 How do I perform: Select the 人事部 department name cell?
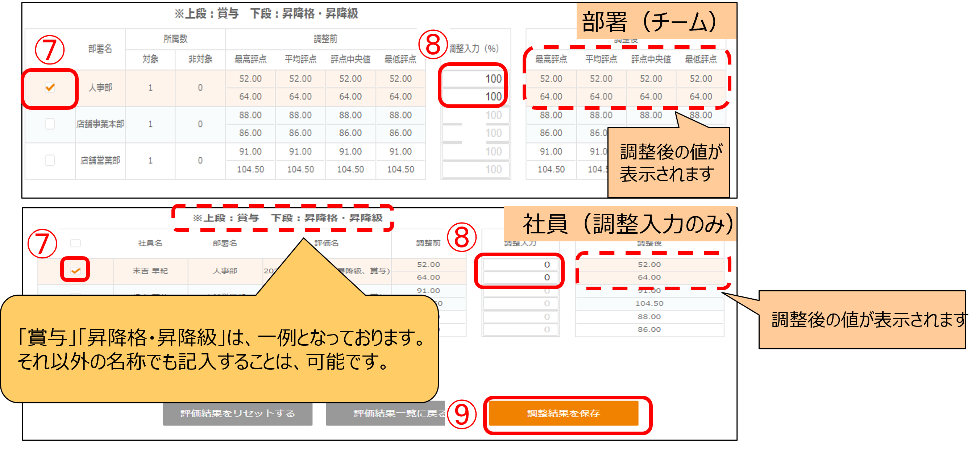click(x=100, y=88)
